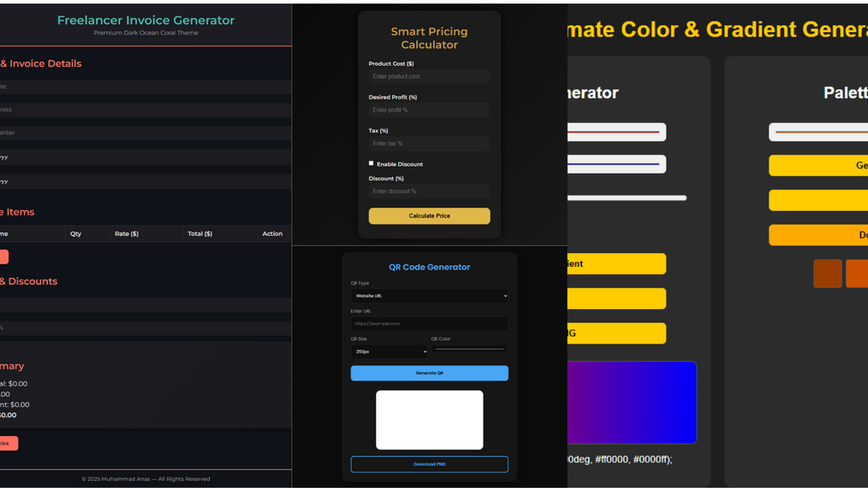
Task: Click the blue Generate QR button
Action: [429, 373]
